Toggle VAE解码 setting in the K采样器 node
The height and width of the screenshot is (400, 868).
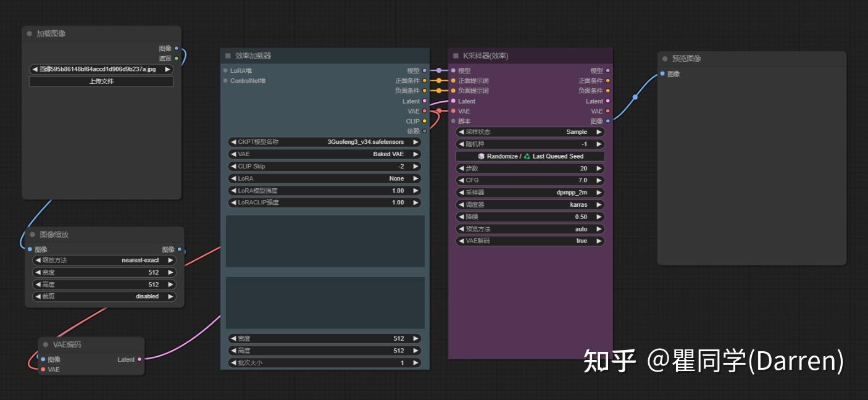pos(530,241)
